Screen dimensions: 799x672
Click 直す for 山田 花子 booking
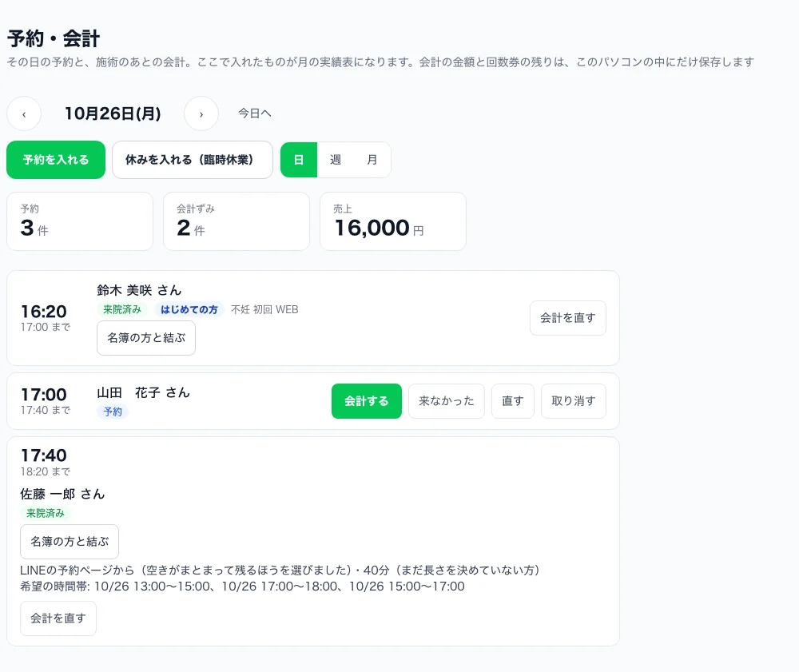coord(513,401)
